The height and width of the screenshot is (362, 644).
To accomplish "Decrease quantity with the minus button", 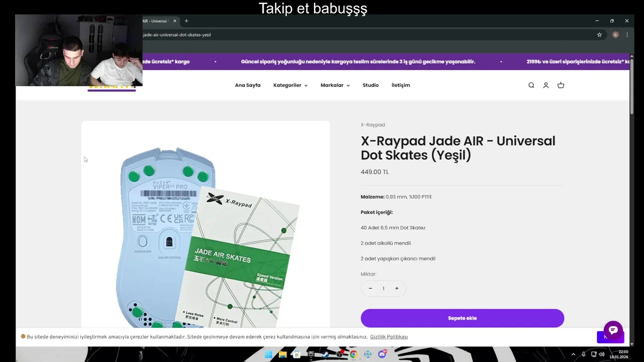I will (370, 289).
